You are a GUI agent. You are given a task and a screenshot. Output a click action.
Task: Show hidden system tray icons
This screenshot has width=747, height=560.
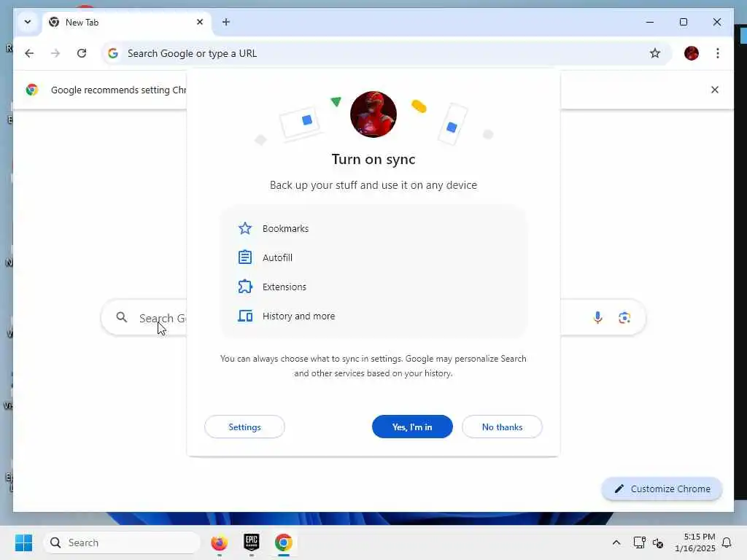coord(616,542)
